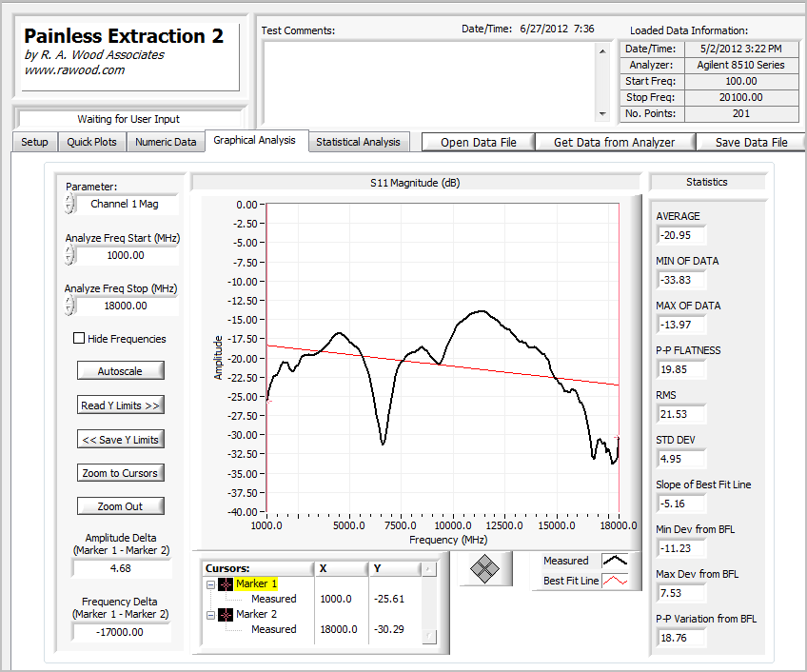Click the AVERAGE value -20.95
This screenshot has height=672, width=807.
(x=681, y=235)
